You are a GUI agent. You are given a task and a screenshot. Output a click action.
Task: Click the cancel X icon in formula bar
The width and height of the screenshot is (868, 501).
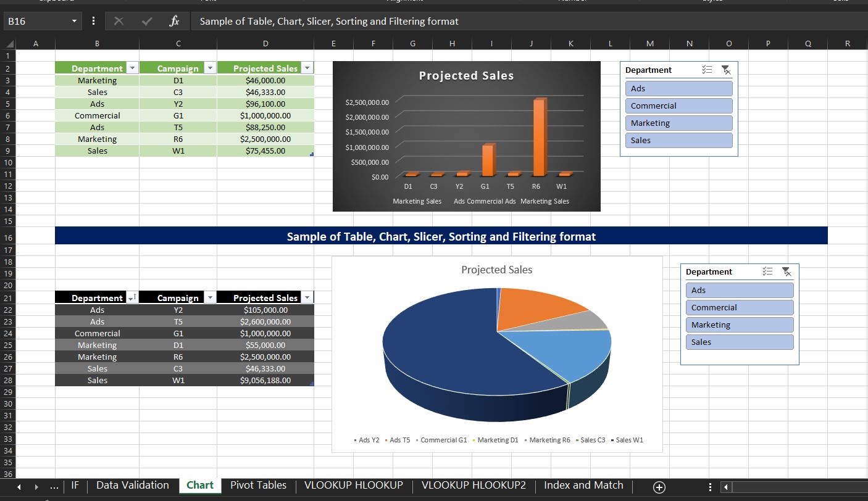point(119,22)
